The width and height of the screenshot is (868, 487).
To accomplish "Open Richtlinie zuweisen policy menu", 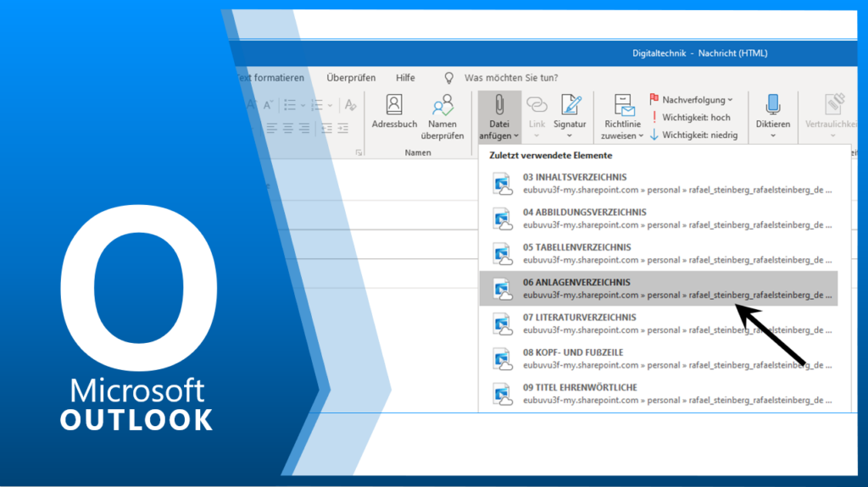I will (x=622, y=118).
